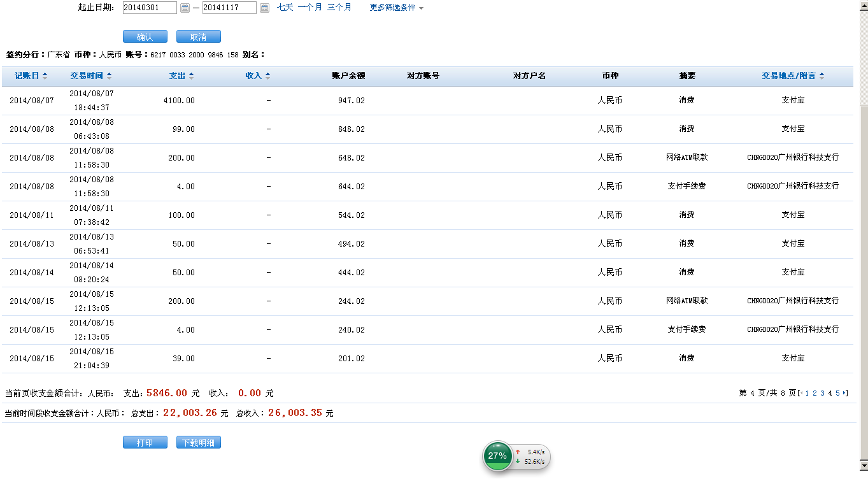Click the vertical scrollbar down arrow

click(x=864, y=466)
